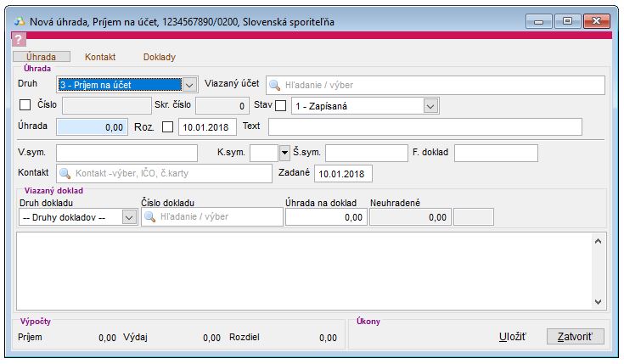Expand the K.sym. dropdown arrow
The height and width of the screenshot is (364, 624).
(284, 154)
